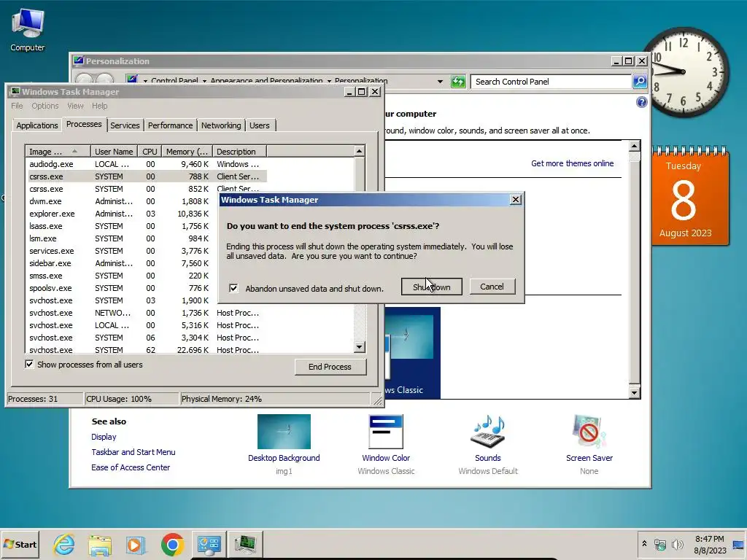Click Image Name column sort header
The width and height of the screenshot is (747, 560).
point(58,152)
